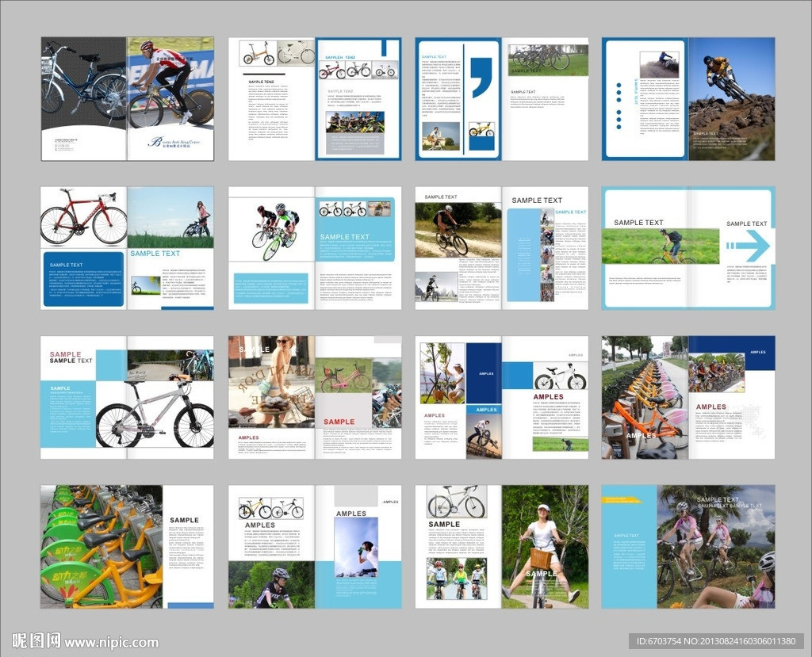Click the large blue comma mark

[x=481, y=76]
